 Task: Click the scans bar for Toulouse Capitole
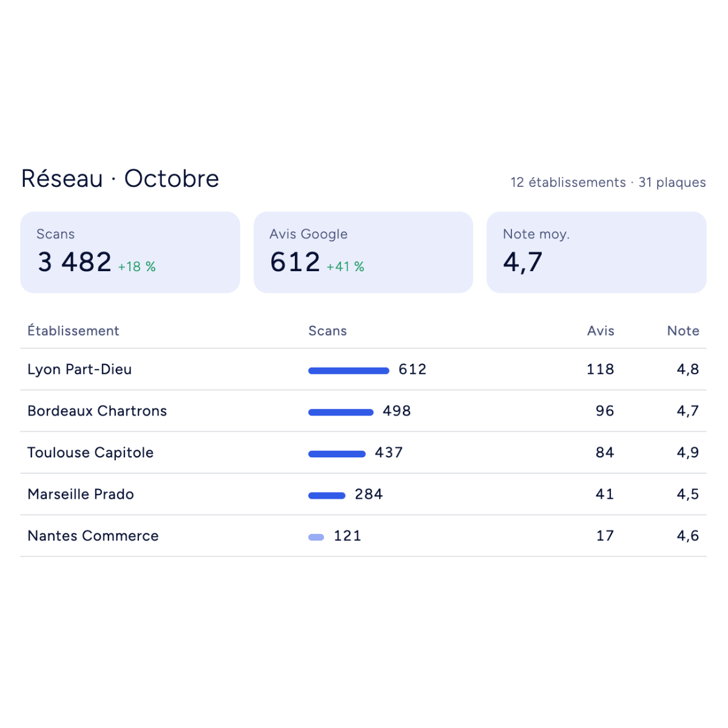point(337,454)
